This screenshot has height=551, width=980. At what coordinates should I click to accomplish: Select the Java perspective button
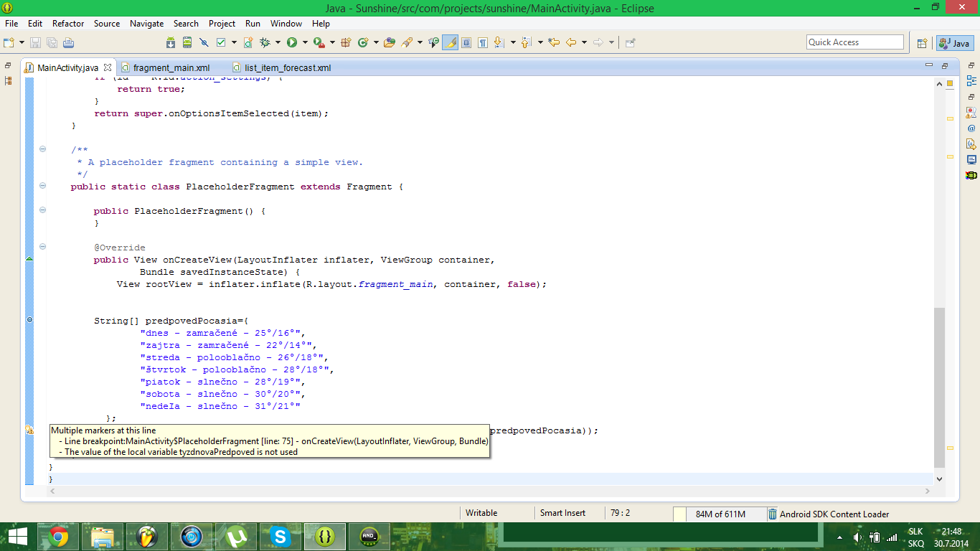tap(954, 43)
